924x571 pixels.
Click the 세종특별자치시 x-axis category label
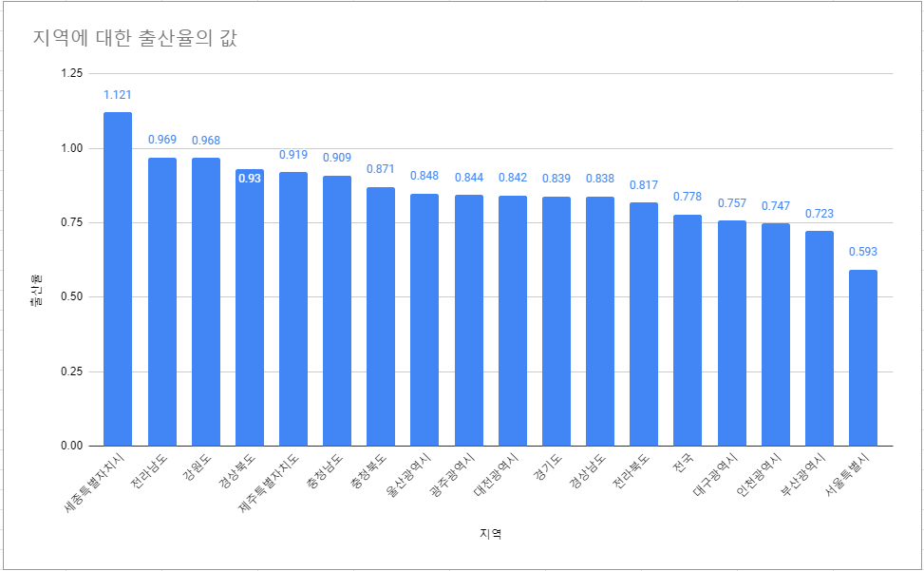click(x=94, y=482)
